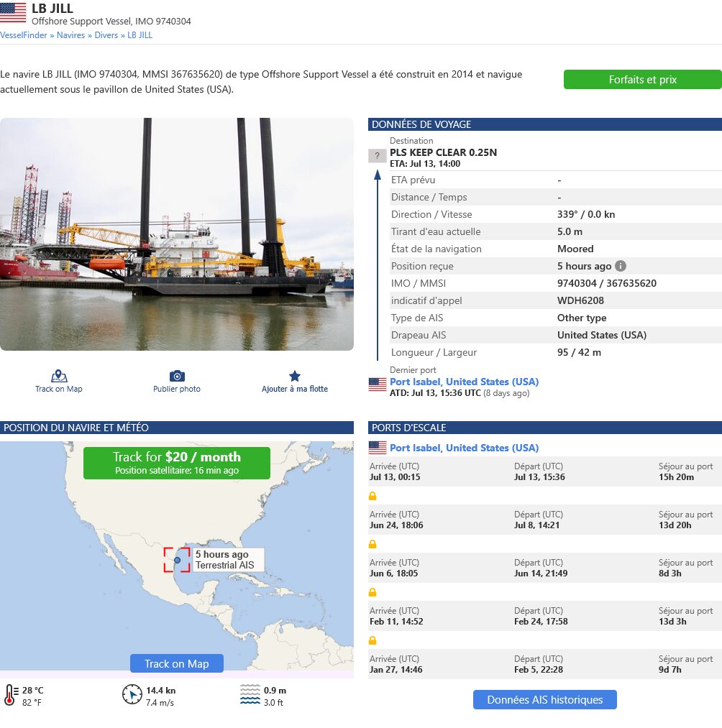Image resolution: width=722 pixels, height=728 pixels.
Task: Click the wave height icon
Action: coord(250,694)
